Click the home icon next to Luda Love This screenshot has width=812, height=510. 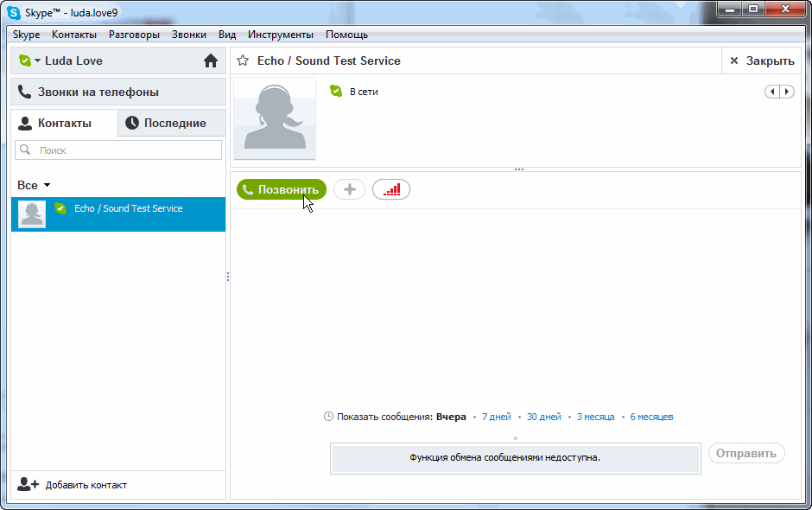tap(210, 61)
